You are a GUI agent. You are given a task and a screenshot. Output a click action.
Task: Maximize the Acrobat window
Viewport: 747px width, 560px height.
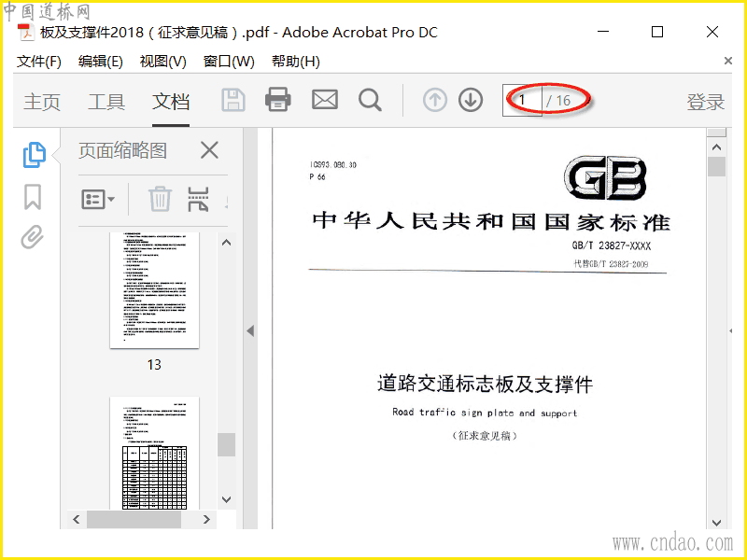657,32
